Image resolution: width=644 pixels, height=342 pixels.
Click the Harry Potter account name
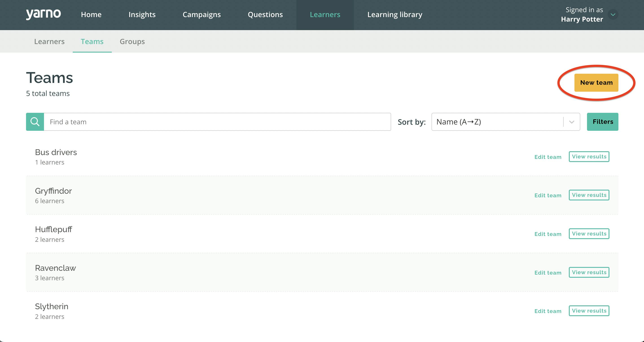[x=582, y=19]
